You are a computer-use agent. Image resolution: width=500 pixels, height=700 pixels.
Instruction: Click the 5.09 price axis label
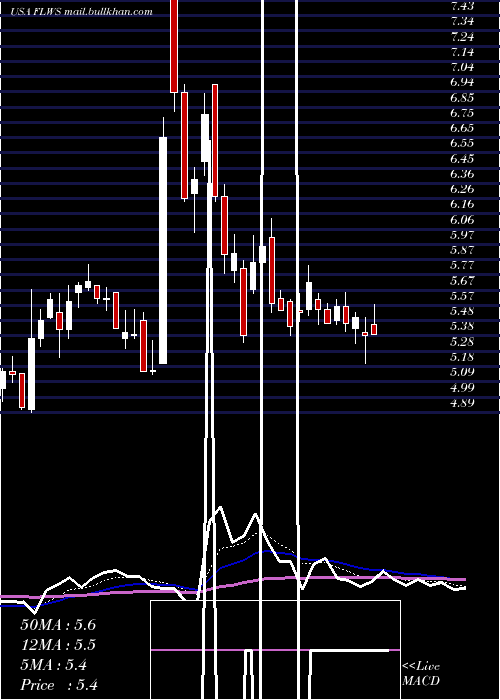(462, 372)
